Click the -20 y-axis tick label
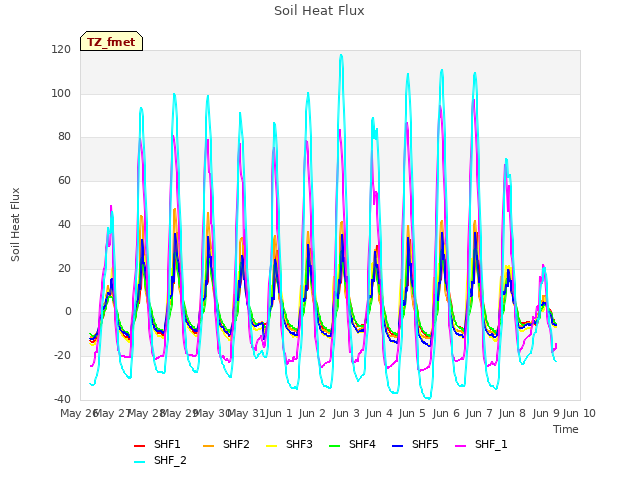 [x=62, y=356]
